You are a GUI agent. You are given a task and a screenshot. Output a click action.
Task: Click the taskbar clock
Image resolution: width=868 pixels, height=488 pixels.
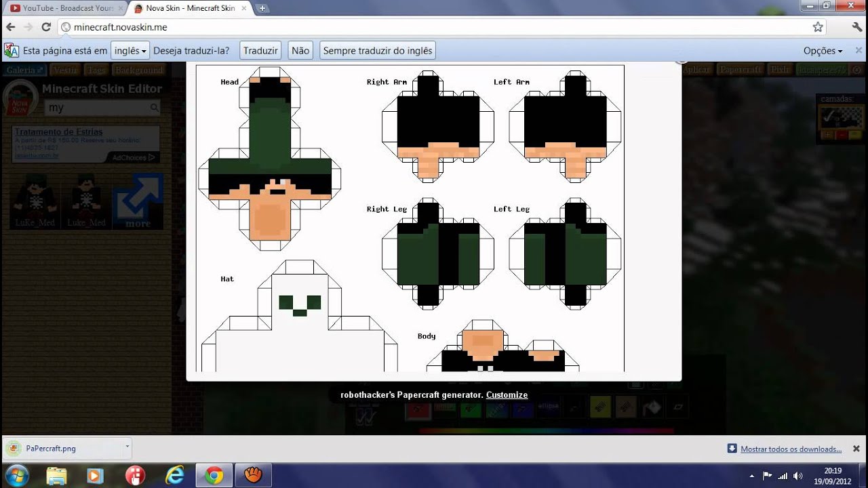(832, 476)
